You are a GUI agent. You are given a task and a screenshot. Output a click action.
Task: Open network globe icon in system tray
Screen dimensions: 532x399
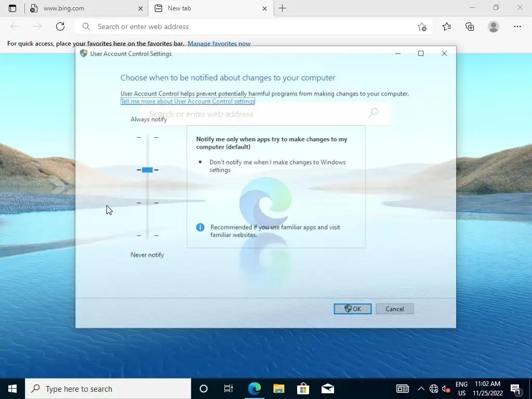pyautogui.click(x=434, y=389)
